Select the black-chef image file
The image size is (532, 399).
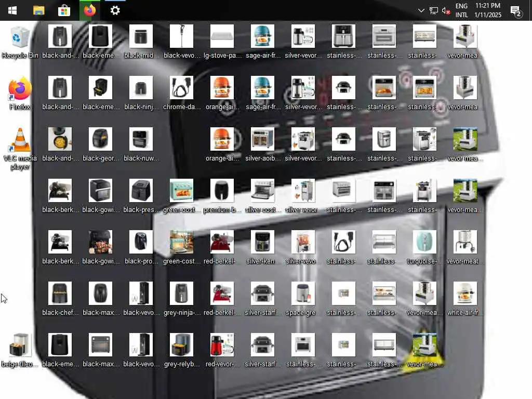pyautogui.click(x=60, y=299)
